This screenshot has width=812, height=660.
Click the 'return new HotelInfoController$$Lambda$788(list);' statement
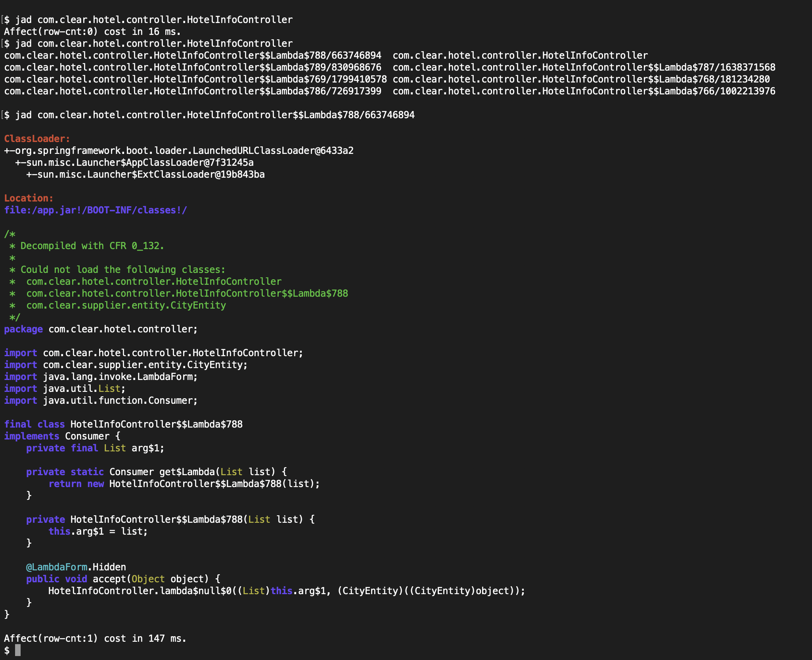coord(184,484)
